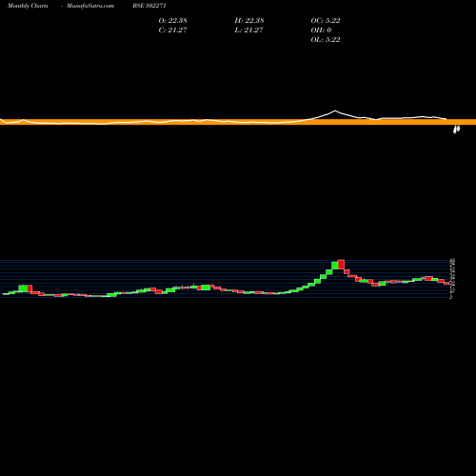Click the peak of the white moving-average line

pyautogui.click(x=335, y=110)
